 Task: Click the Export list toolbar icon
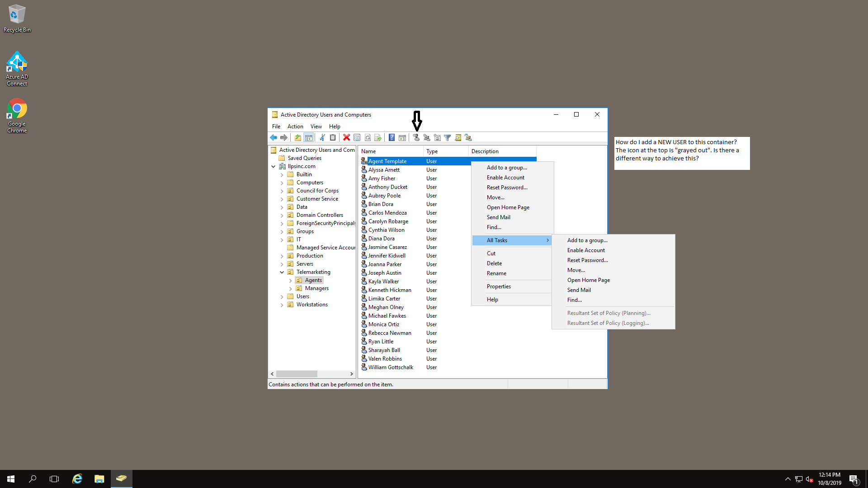pos(378,137)
